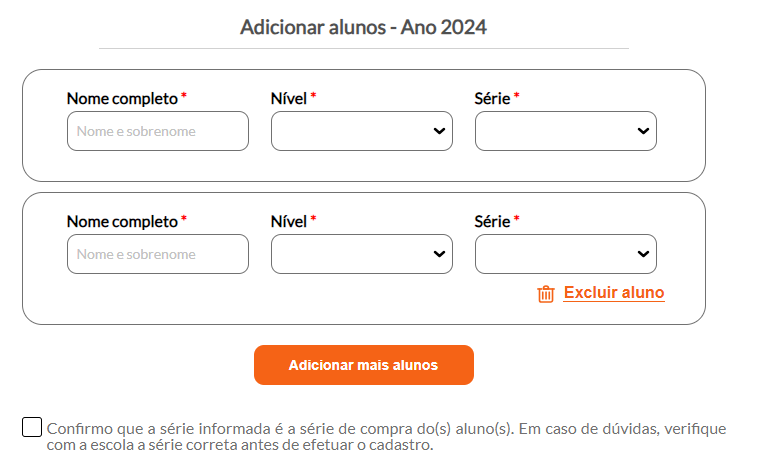Click the first card's Nome completo label
772x469 pixels.
[122, 98]
